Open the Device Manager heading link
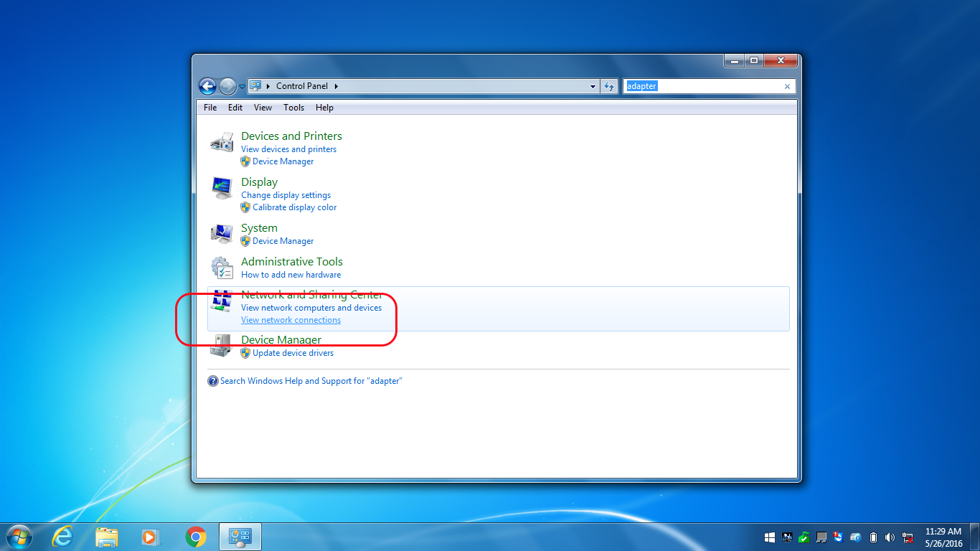Image resolution: width=980 pixels, height=551 pixels. point(281,340)
